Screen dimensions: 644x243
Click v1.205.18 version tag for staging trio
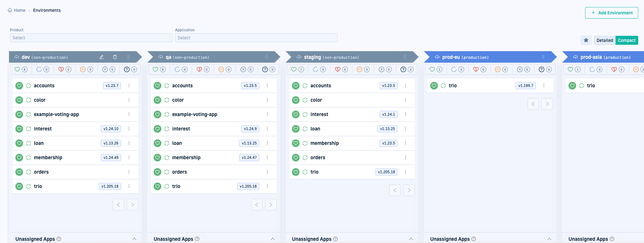tap(386, 172)
